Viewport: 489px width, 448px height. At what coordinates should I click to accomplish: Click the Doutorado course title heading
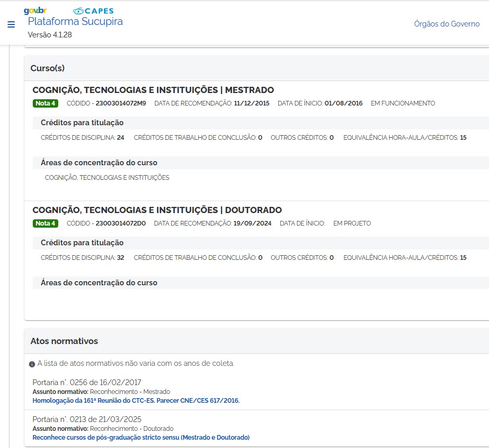tap(157, 210)
